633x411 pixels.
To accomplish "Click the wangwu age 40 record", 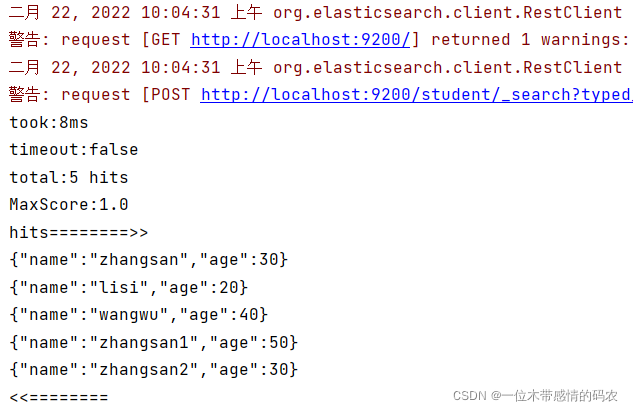I will 138,315.
